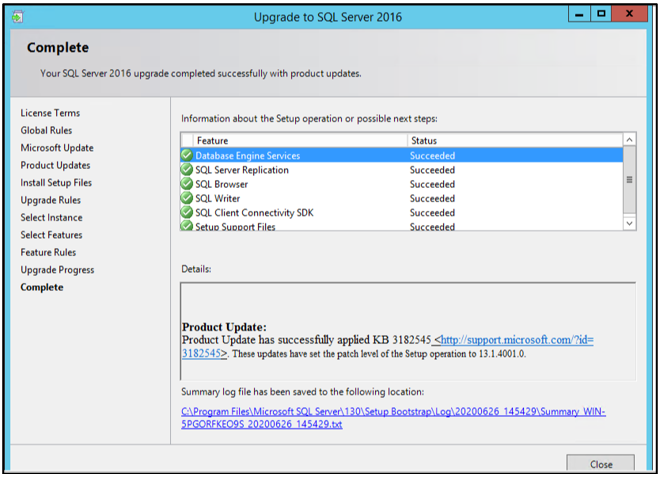Open the support.microsoft.com KB 3182545 link
The height and width of the screenshot is (477, 662).
click(x=513, y=340)
